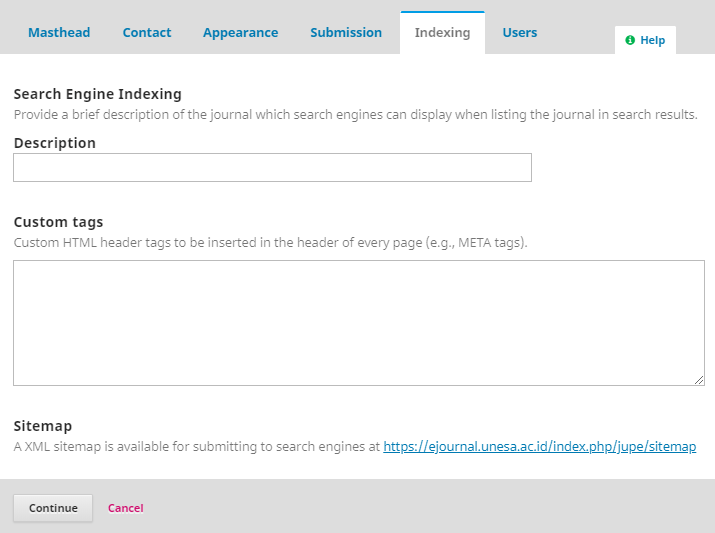The width and height of the screenshot is (715, 533).
Task: Click the Custom HTML header tags hint
Action: (x=270, y=243)
